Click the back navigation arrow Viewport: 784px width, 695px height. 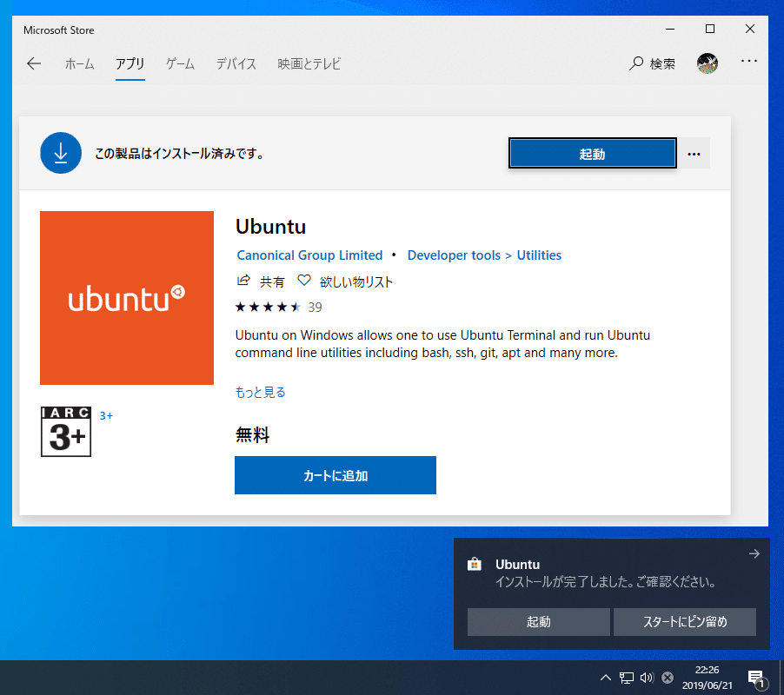pos(33,63)
